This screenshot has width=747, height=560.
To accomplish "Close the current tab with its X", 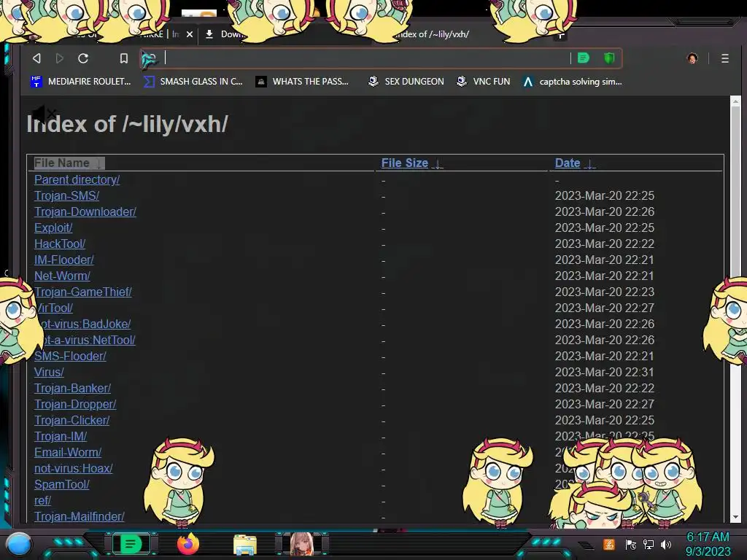I will coord(190,34).
